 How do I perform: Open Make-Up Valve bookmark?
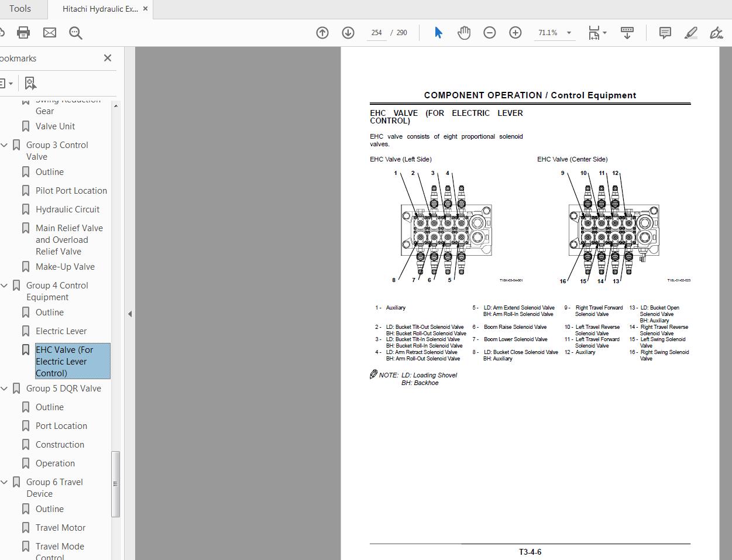click(x=65, y=267)
